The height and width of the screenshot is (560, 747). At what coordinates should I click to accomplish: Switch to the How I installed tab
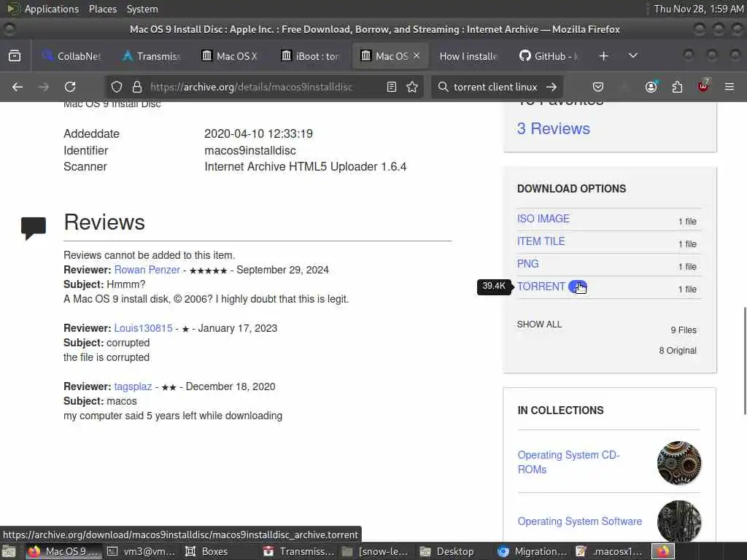pos(469,56)
